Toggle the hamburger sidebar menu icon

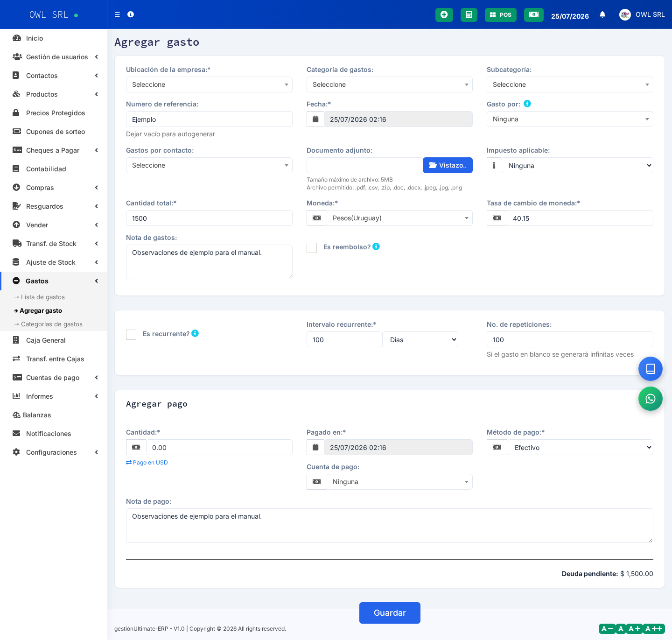(117, 14)
